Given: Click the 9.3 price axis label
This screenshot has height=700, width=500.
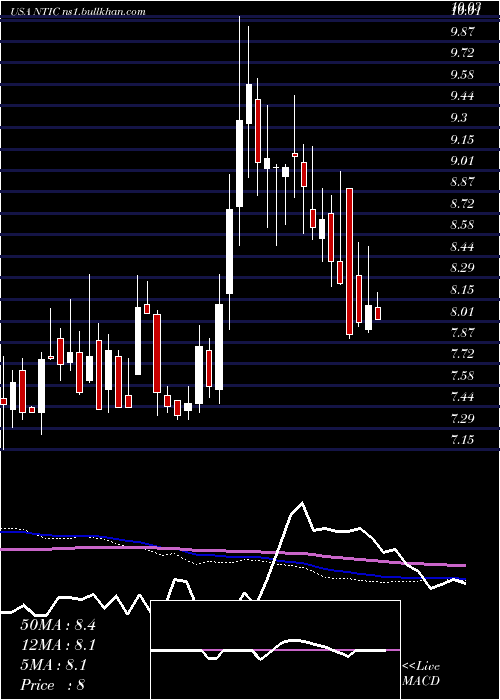Looking at the screenshot, I should [x=459, y=118].
